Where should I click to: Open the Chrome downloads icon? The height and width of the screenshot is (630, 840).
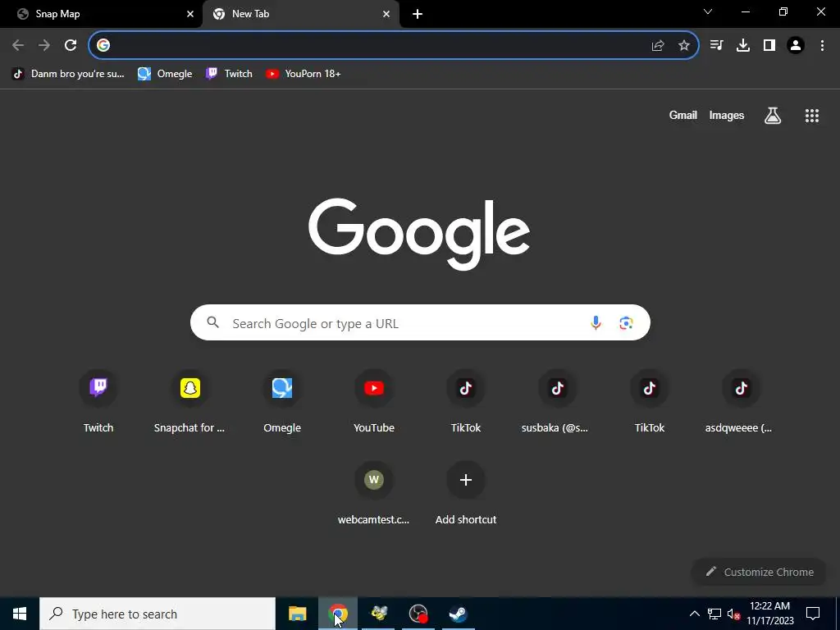tap(743, 46)
